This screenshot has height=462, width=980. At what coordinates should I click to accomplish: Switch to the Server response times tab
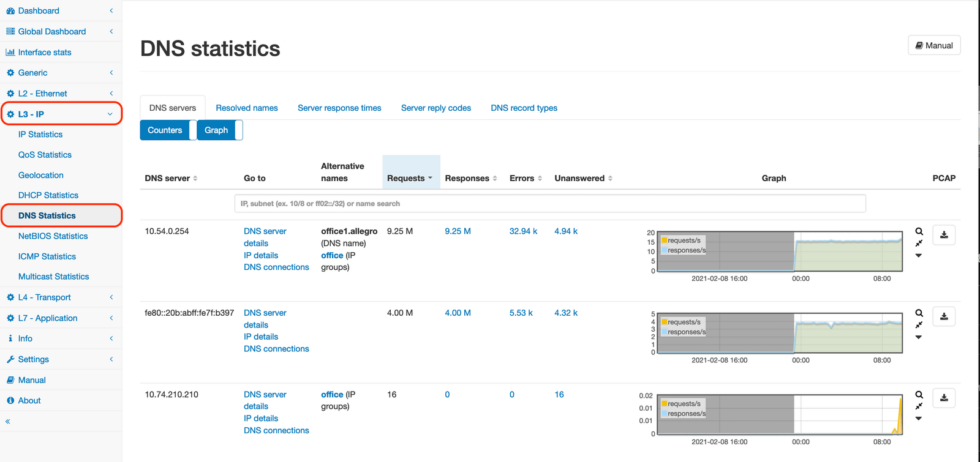(339, 108)
